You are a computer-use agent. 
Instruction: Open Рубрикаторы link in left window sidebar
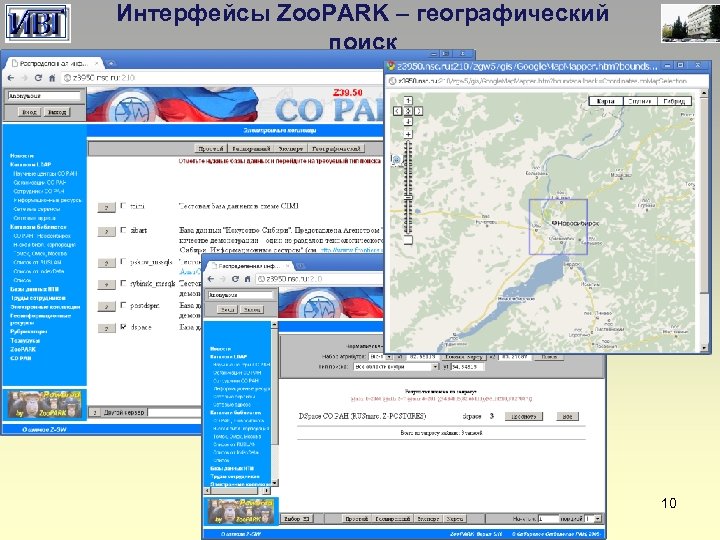(x=28, y=332)
